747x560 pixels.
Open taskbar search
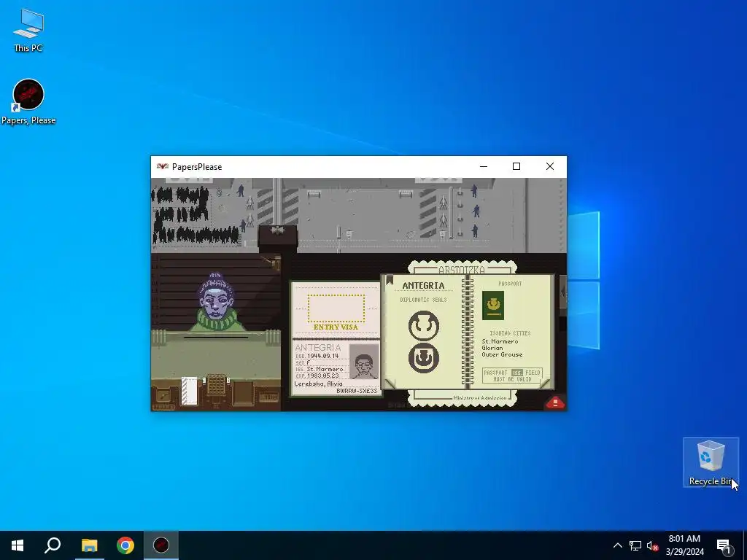[53, 545]
